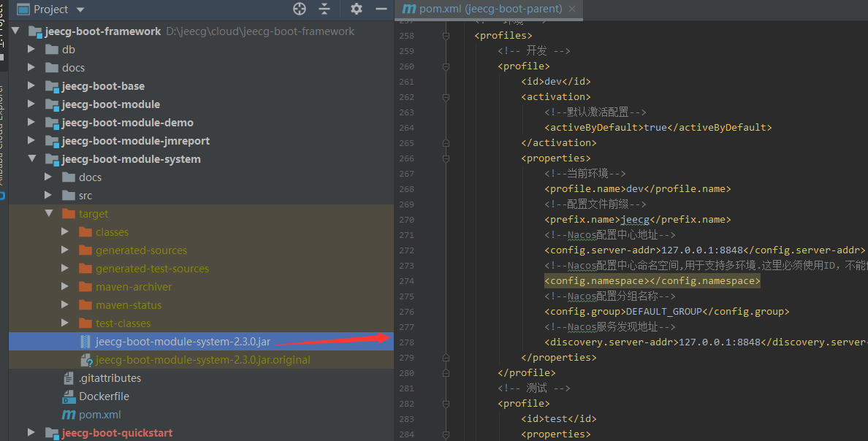Click the Maven icon on editor tab
Viewport: 868px width, 441px height.
(409, 9)
